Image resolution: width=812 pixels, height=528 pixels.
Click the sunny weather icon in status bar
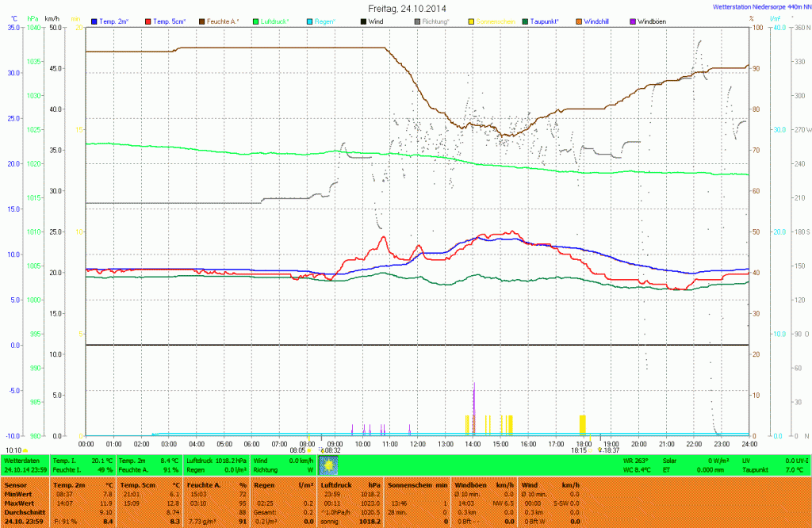click(x=327, y=465)
